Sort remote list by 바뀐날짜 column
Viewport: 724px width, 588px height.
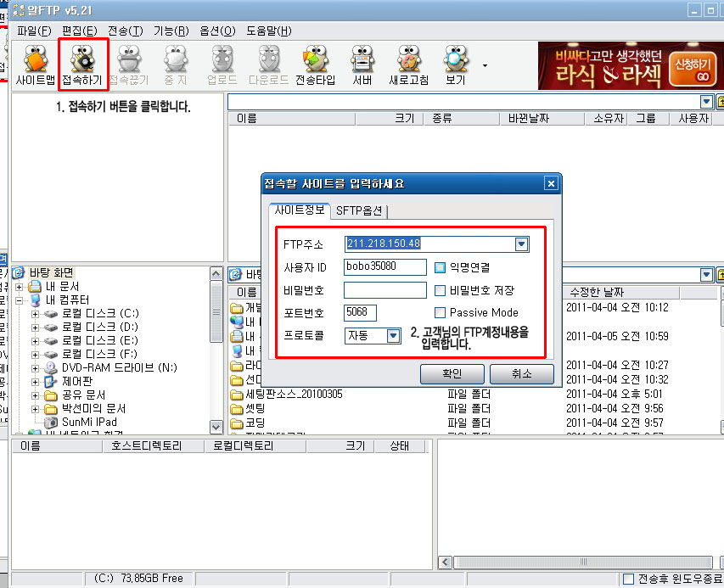(542, 119)
